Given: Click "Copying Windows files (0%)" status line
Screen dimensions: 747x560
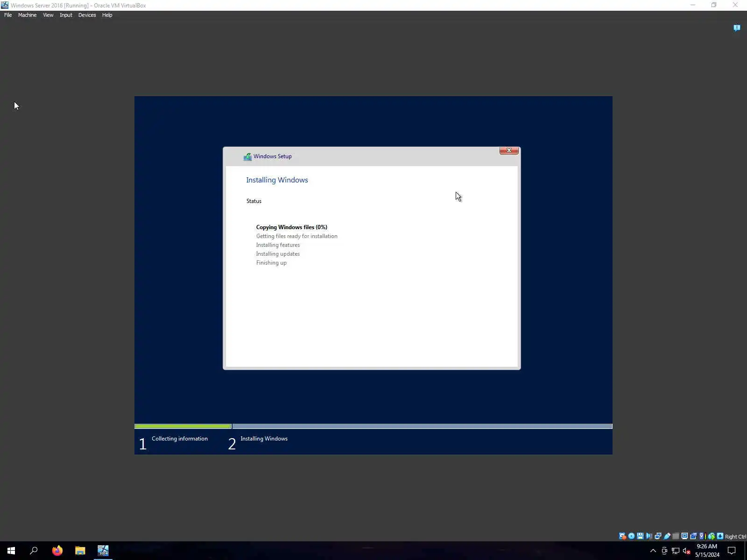Looking at the screenshot, I should [x=292, y=227].
